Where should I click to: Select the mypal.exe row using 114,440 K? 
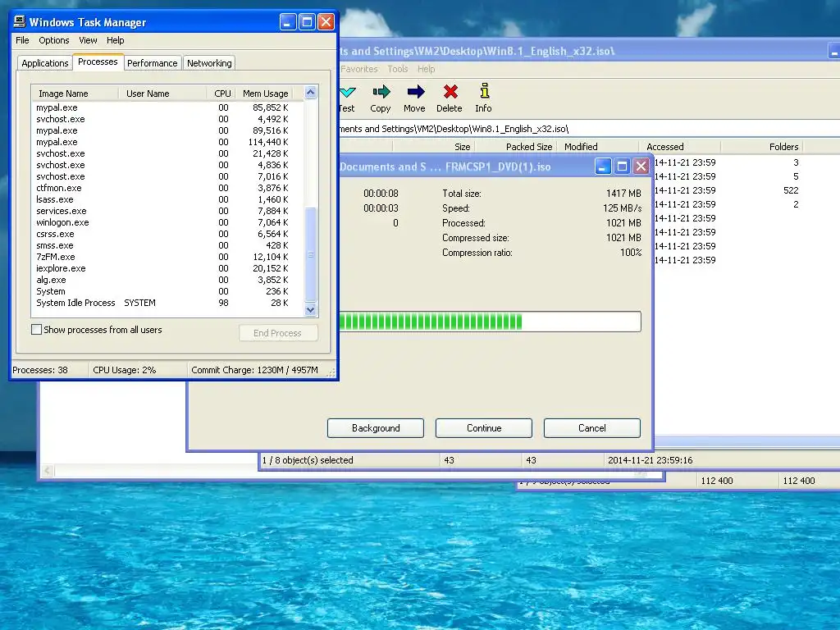coord(167,142)
